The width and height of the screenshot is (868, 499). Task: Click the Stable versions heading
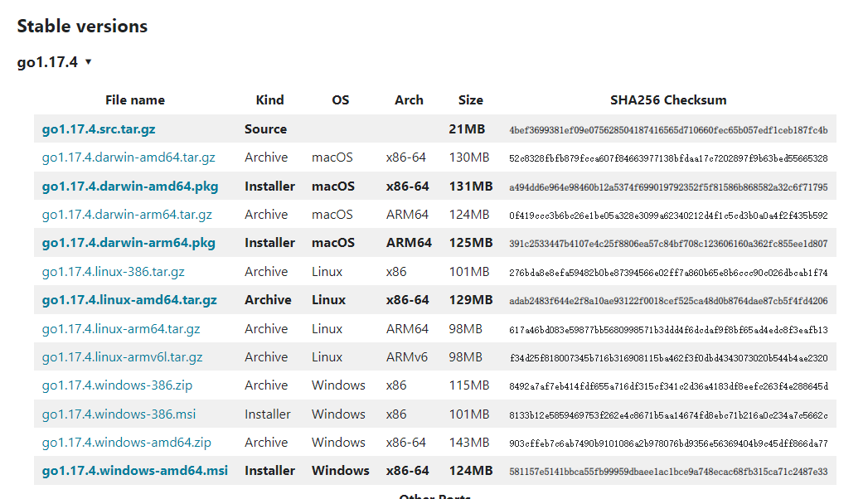82,26
